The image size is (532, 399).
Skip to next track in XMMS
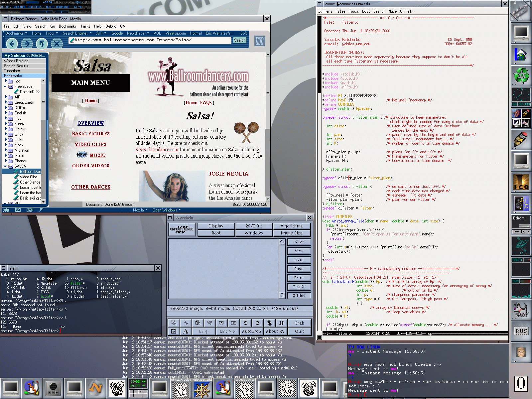69,2
